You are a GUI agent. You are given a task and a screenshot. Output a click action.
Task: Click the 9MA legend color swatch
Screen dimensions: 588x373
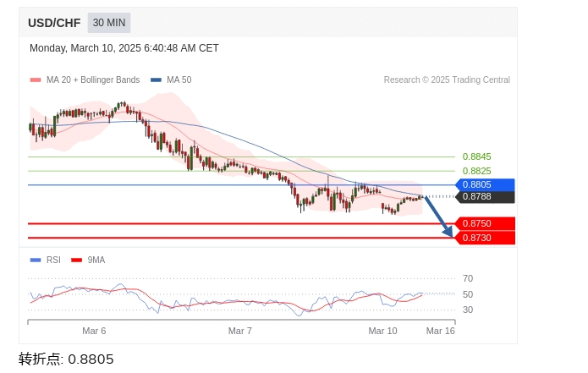click(76, 261)
